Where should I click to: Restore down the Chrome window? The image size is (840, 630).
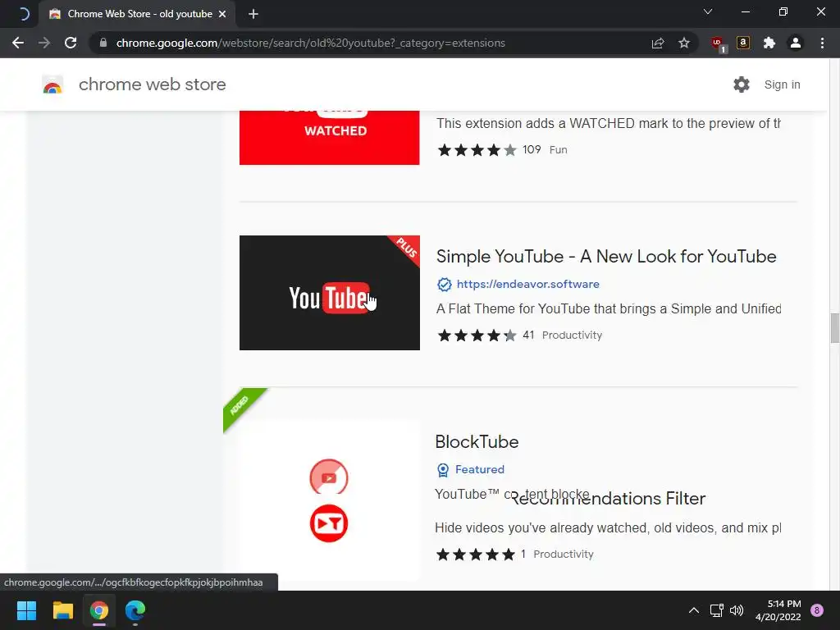click(x=783, y=11)
